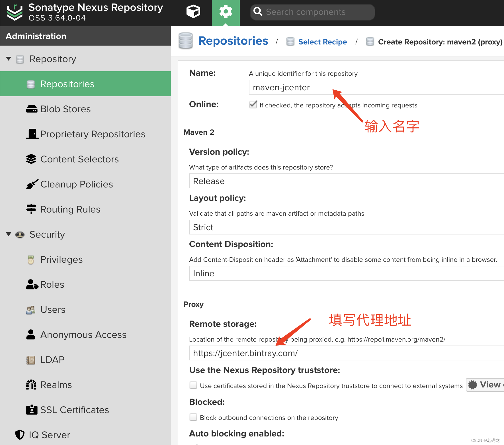Open Privileges under Security
Screen dimensions: 504x445
click(85, 259)
